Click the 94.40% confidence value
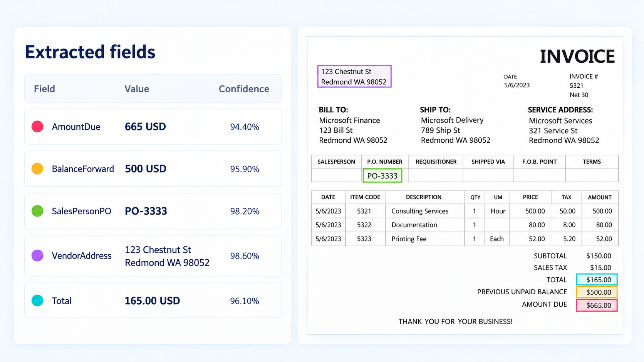The width and height of the screenshot is (644, 362). tap(245, 127)
